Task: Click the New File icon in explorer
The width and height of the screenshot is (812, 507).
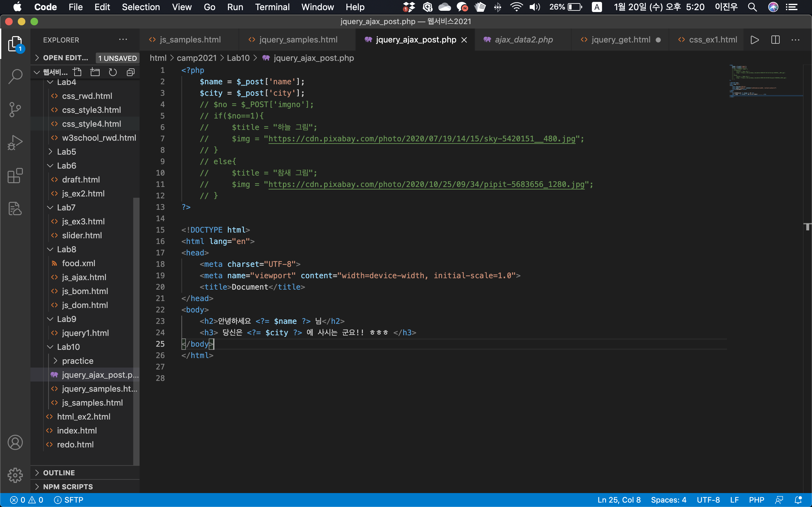Action: [x=77, y=72]
